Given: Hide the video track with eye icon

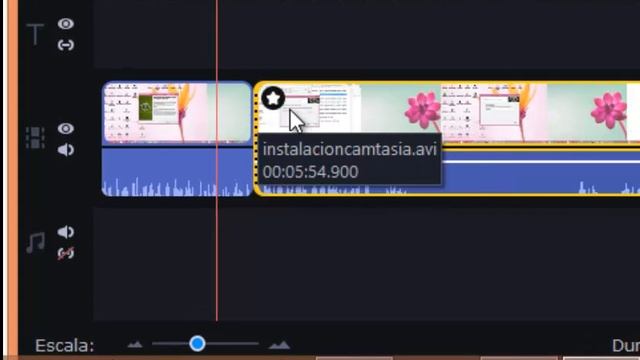Looking at the screenshot, I should click(x=66, y=129).
